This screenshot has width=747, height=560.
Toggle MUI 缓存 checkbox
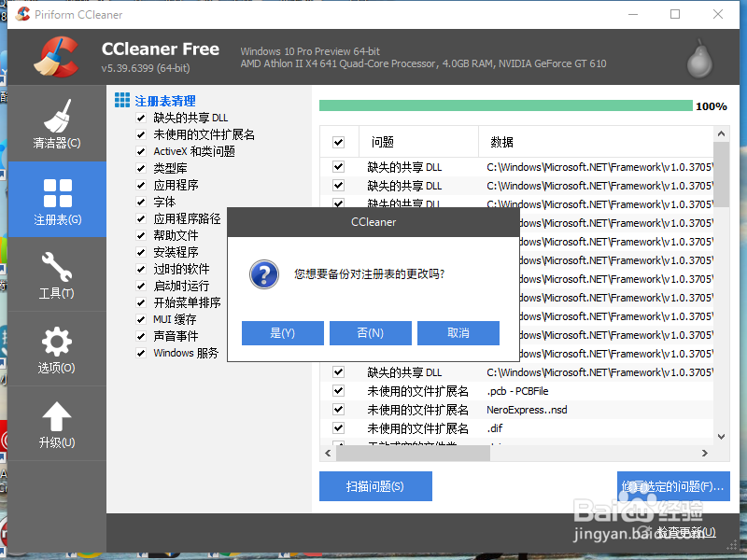click(x=141, y=319)
